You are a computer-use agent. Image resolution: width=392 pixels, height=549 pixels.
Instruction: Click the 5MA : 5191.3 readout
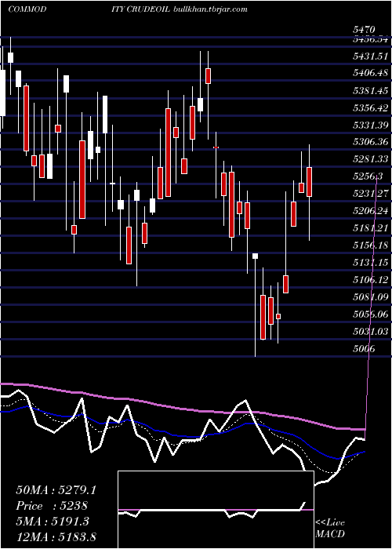coord(53,522)
